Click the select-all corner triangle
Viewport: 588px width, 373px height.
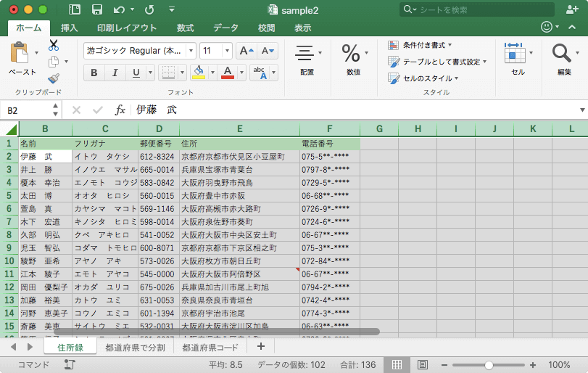(x=12, y=129)
